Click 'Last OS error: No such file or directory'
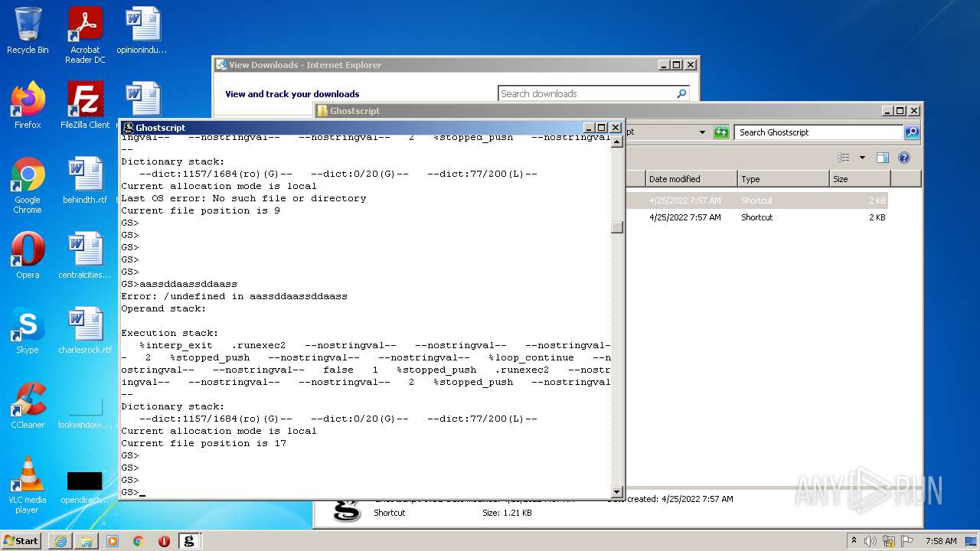The height and width of the screenshot is (551, 980). point(243,198)
